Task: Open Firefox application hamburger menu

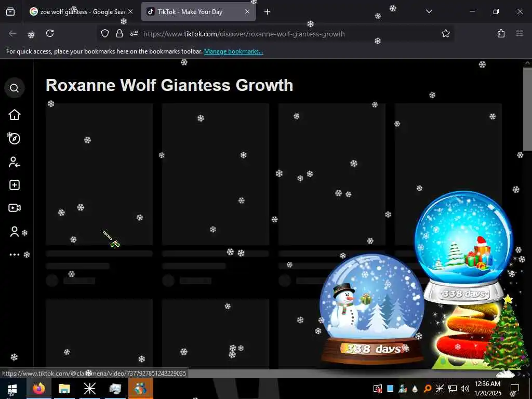Action: pos(520,33)
